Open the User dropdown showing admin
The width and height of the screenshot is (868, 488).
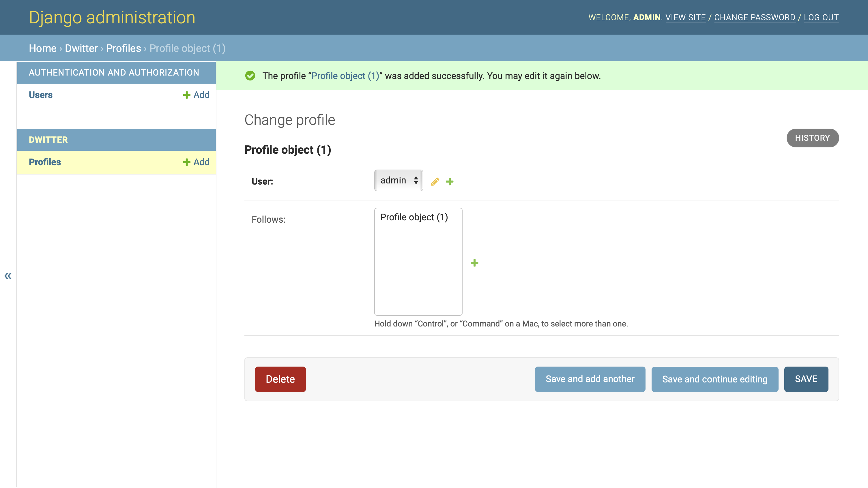398,180
